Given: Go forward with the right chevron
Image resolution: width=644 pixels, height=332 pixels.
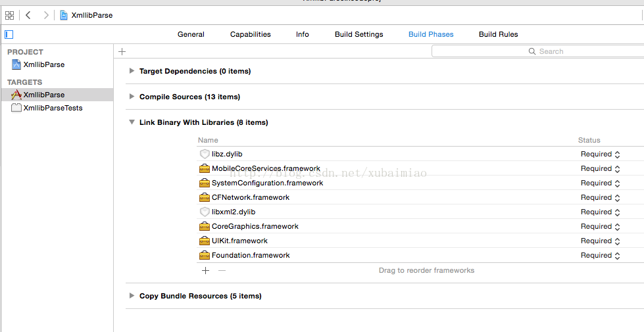Looking at the screenshot, I should click(x=46, y=15).
